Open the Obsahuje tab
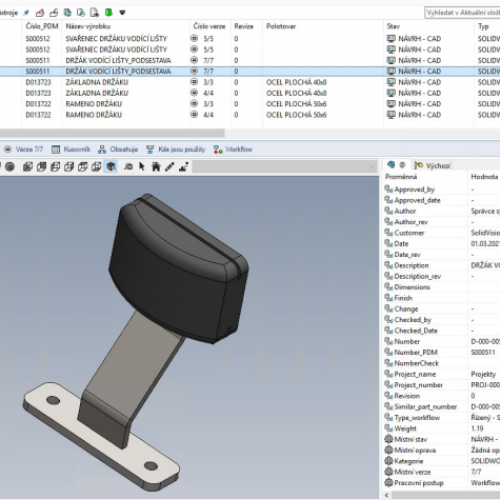500x500 pixels. click(118, 149)
